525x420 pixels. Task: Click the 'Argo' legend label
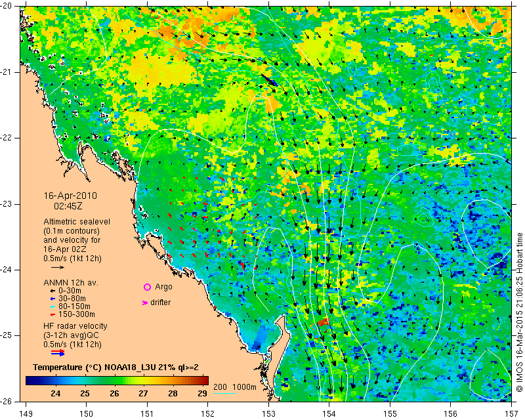pos(163,287)
